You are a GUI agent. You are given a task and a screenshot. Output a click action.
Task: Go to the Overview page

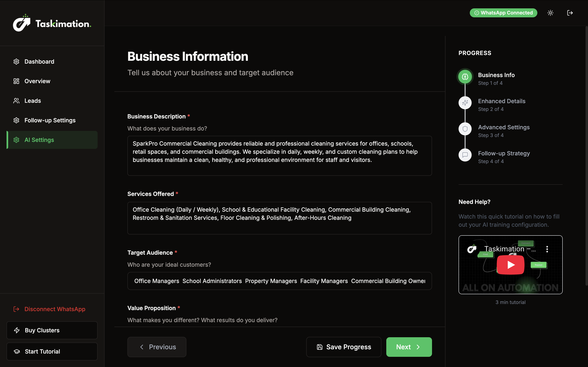pyautogui.click(x=37, y=81)
